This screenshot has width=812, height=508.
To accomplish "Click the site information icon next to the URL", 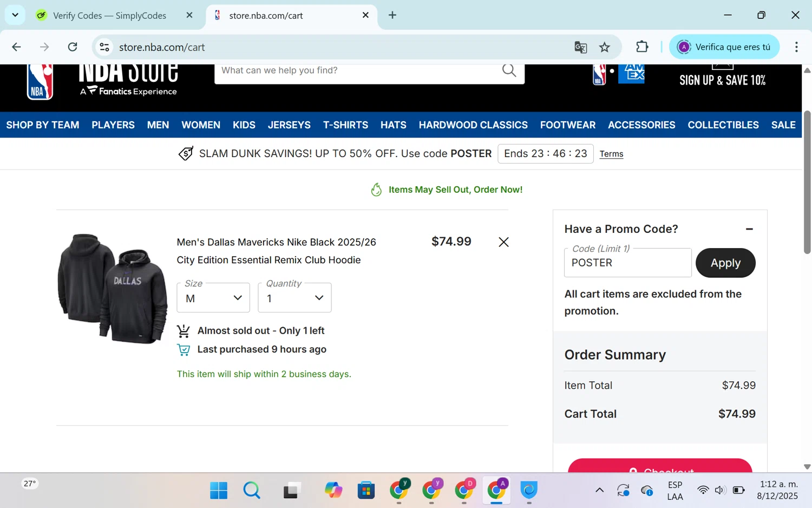I will tap(104, 47).
